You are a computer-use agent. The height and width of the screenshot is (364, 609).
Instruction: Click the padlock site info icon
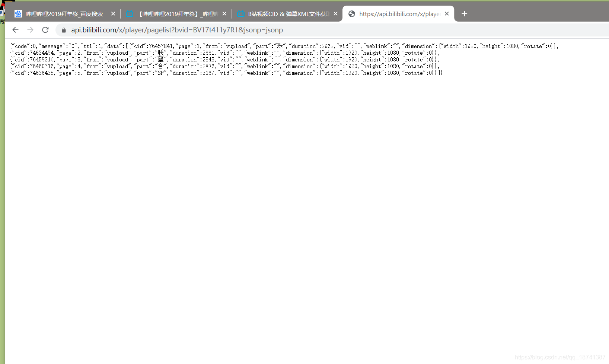coord(64,30)
